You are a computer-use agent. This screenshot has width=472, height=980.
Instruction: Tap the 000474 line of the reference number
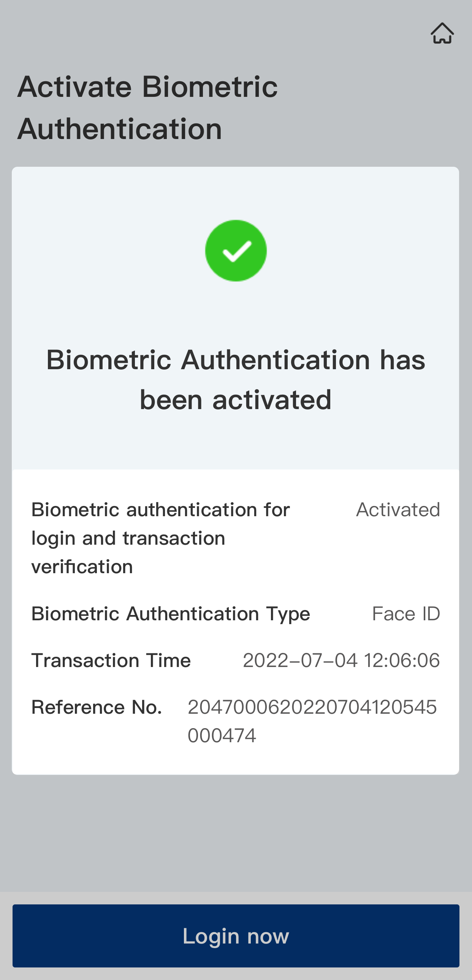(222, 735)
